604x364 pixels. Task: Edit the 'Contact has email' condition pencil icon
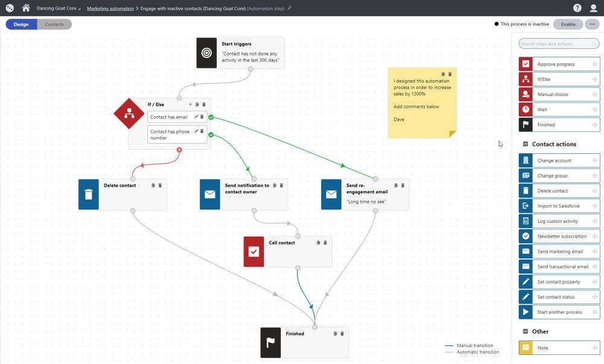(196, 117)
